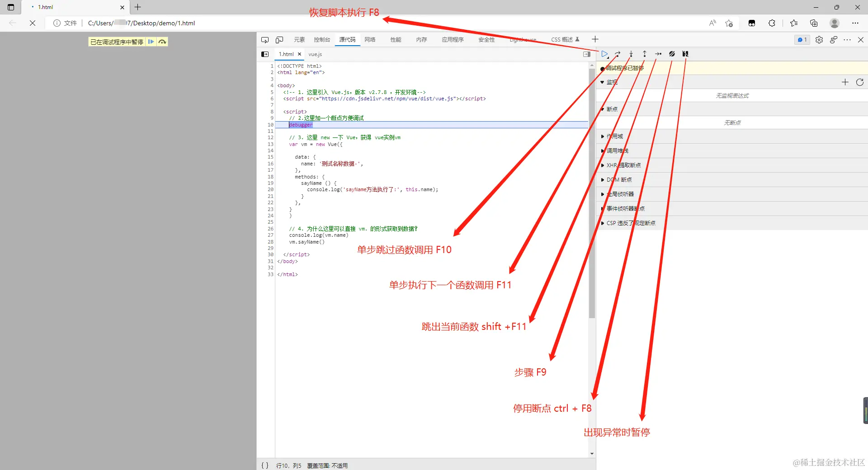Click the debugger statement on line 10
868x470 pixels.
(x=301, y=125)
